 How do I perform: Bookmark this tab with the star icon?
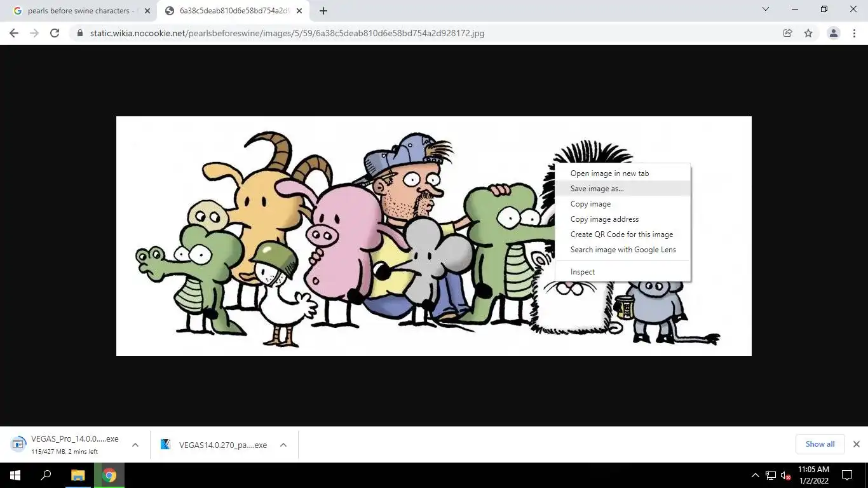pos(808,33)
